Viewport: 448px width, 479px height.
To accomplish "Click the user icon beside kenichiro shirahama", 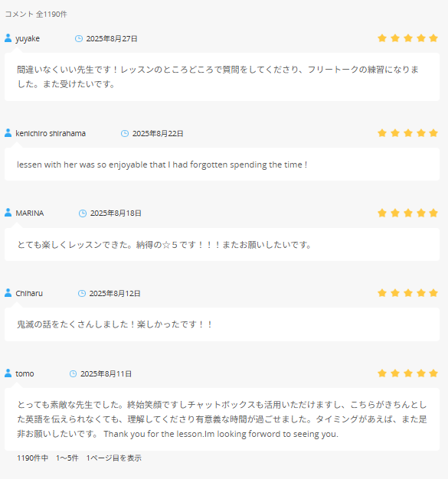I will 8,133.
